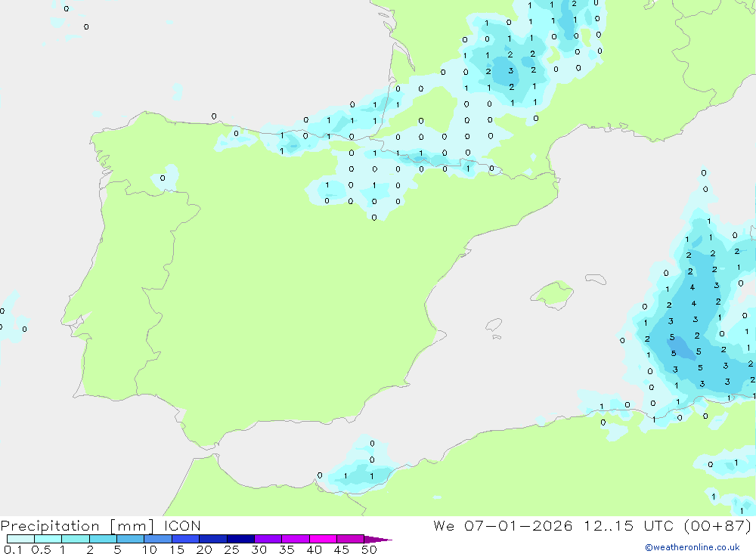Click the Ibiza island outline

(x=494, y=324)
